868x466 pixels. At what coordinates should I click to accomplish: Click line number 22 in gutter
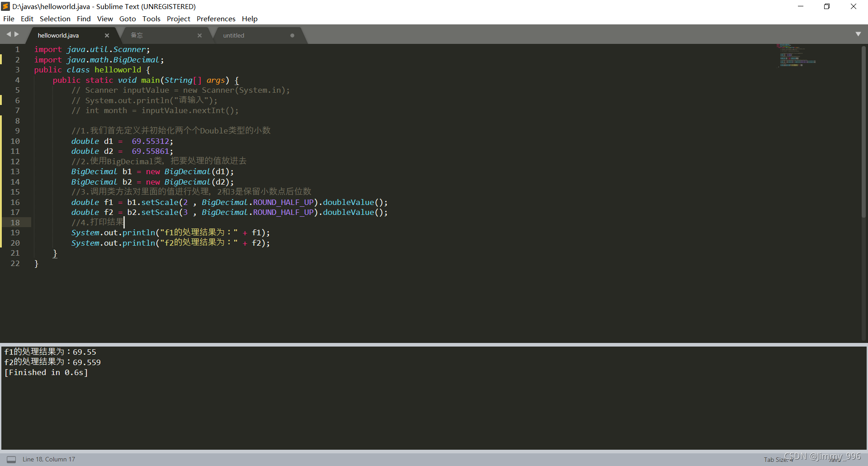point(15,263)
